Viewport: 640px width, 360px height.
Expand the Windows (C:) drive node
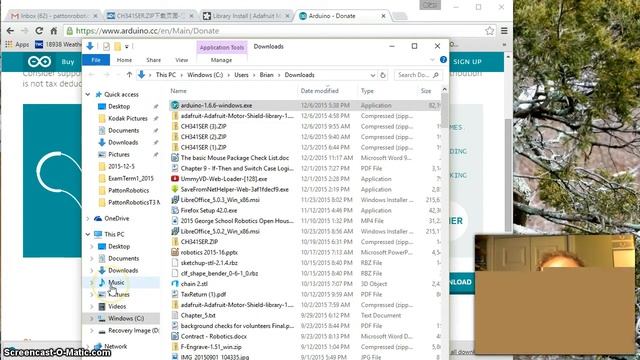click(x=92, y=318)
